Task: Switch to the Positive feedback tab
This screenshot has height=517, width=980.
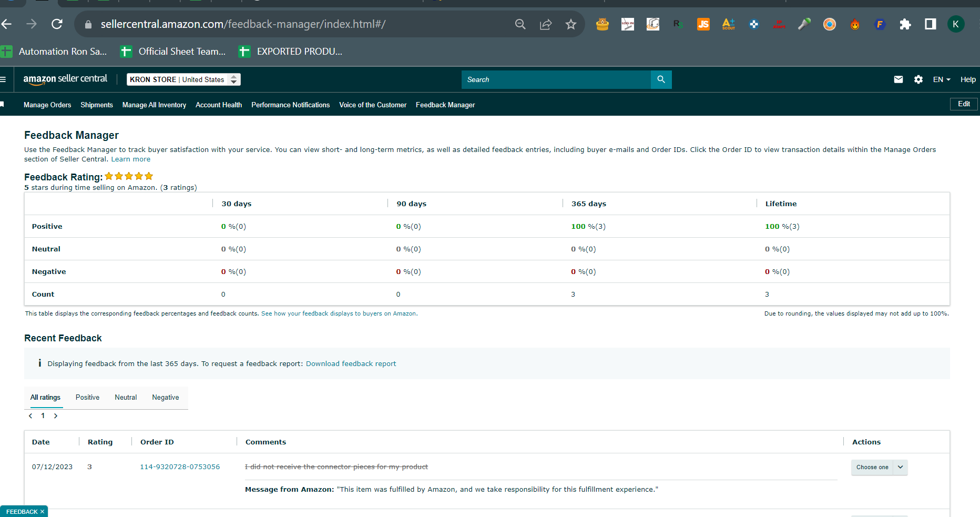Action: pyautogui.click(x=87, y=398)
